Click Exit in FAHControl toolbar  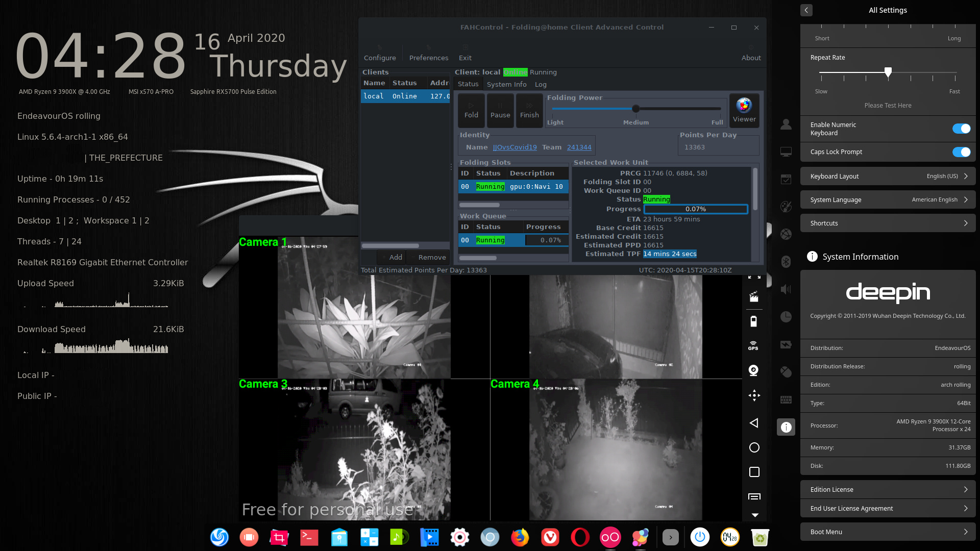click(465, 53)
